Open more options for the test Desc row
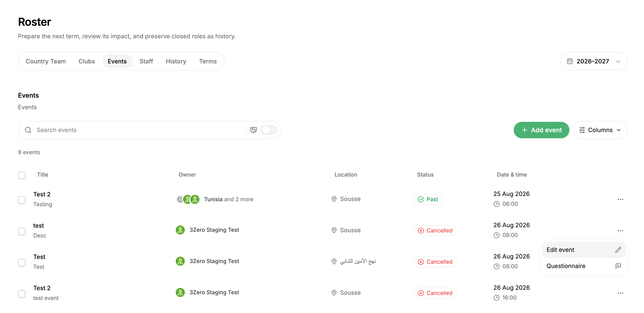The height and width of the screenshot is (313, 644). point(620,231)
